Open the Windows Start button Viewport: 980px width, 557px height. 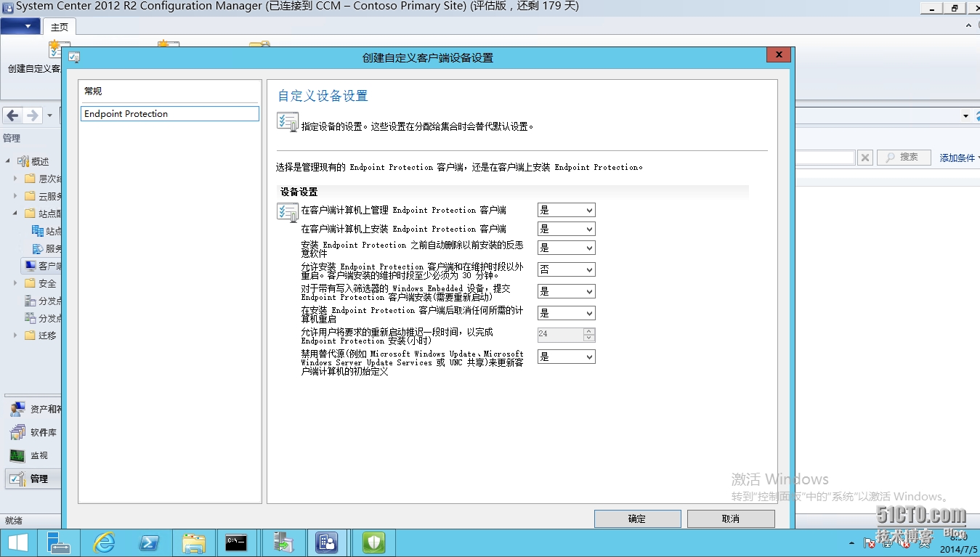18,543
